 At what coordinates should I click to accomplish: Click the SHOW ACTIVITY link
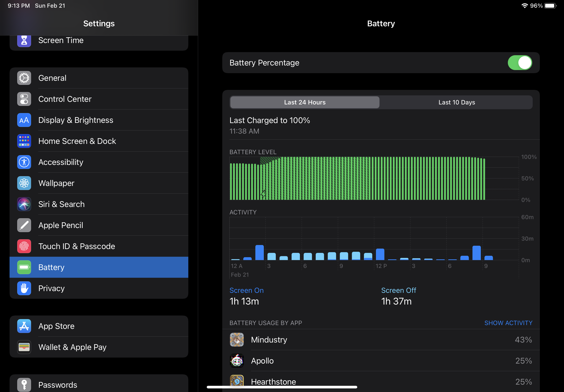click(x=508, y=323)
